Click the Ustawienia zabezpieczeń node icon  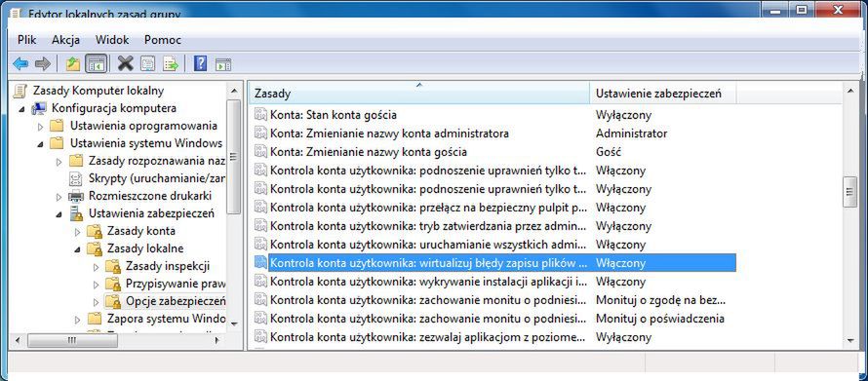(x=75, y=213)
